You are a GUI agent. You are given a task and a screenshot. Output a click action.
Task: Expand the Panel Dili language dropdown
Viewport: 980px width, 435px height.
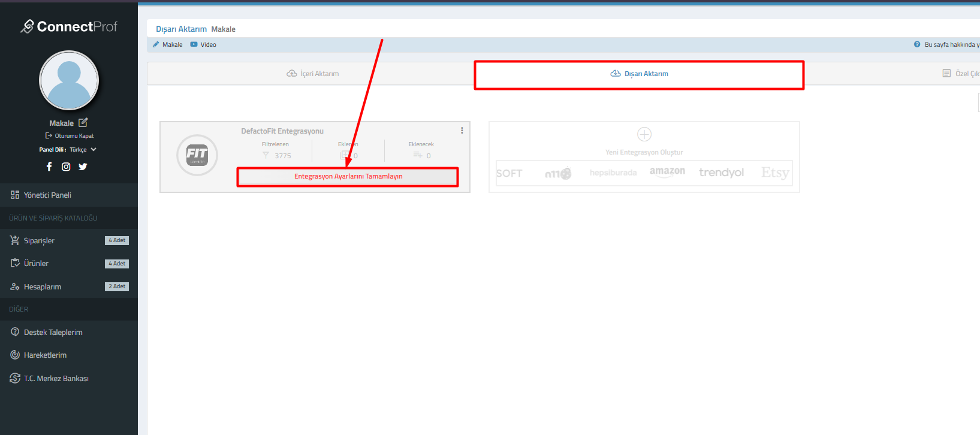click(93, 150)
